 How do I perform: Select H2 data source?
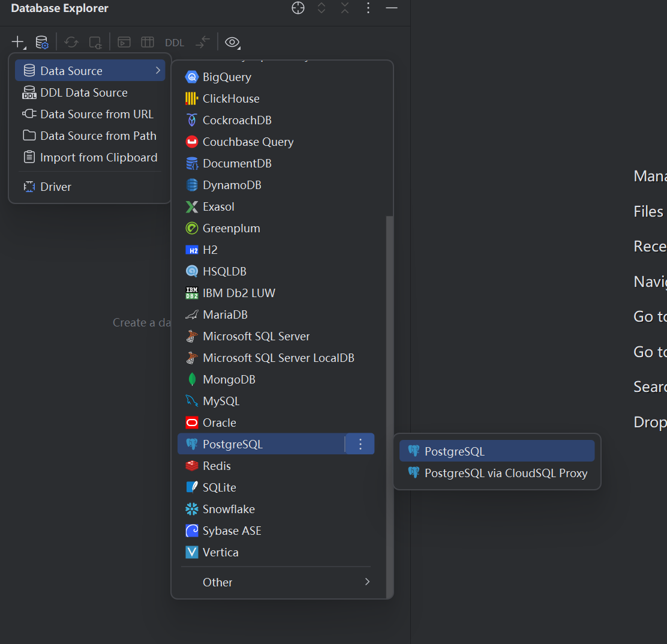click(x=276, y=250)
